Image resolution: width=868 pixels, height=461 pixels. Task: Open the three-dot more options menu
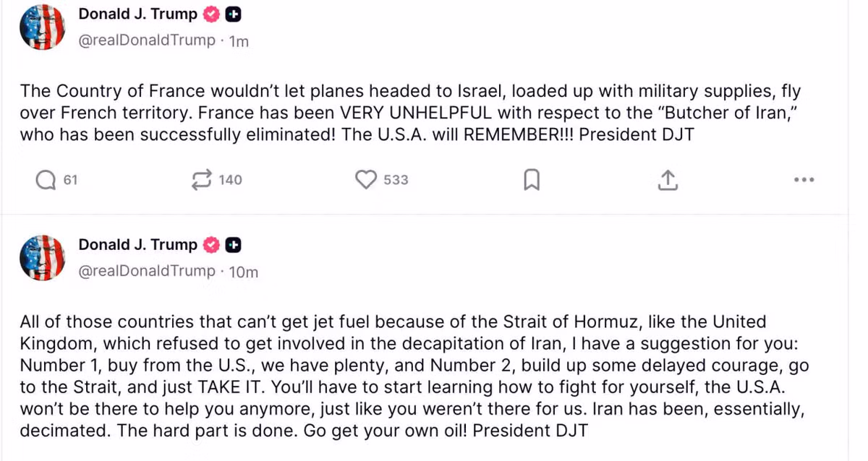(x=804, y=180)
